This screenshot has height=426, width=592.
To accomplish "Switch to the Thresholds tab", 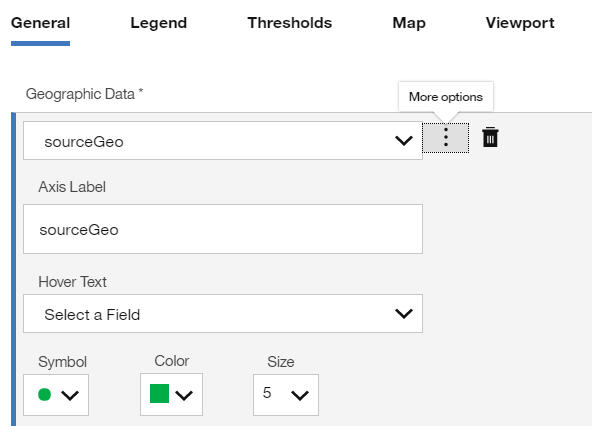I will (290, 23).
